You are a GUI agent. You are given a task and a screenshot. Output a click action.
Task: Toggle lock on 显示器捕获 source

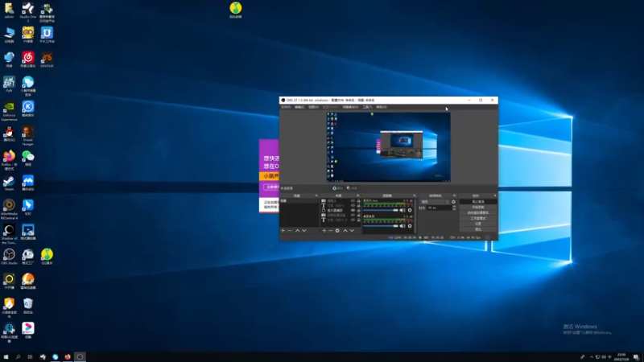click(x=358, y=210)
